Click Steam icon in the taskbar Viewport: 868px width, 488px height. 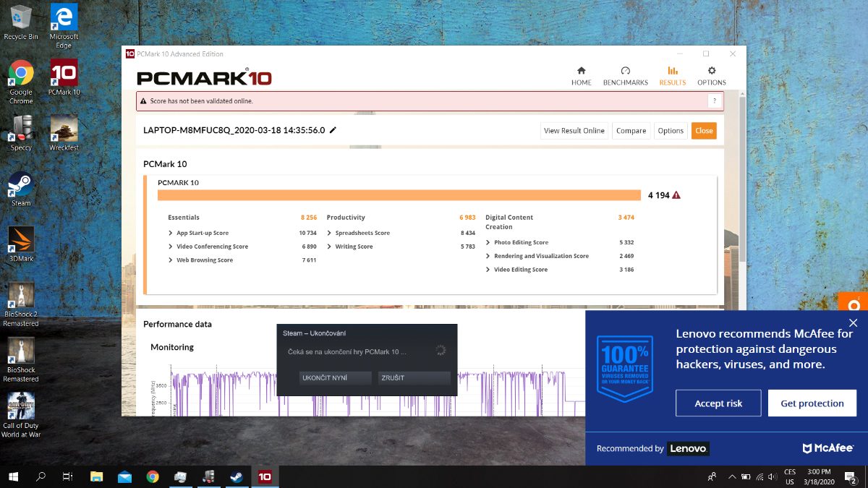[x=236, y=476]
